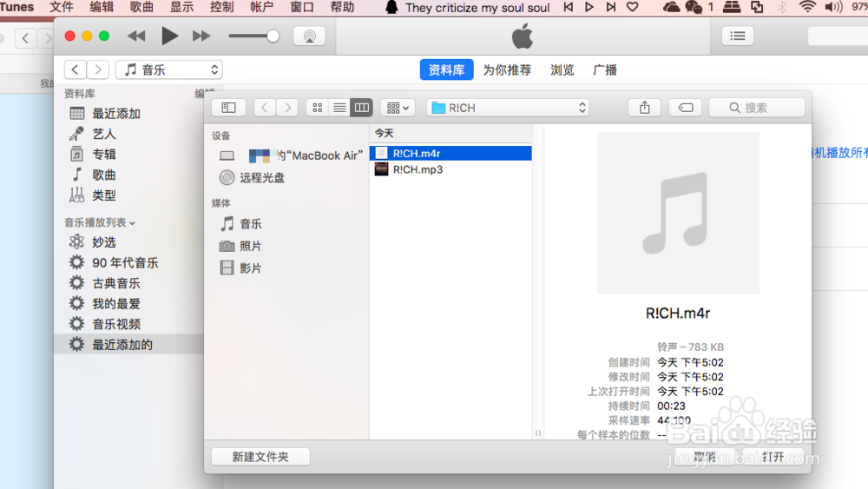The width and height of the screenshot is (868, 489).
Task: Switch to the 资料库 tab
Action: [446, 69]
